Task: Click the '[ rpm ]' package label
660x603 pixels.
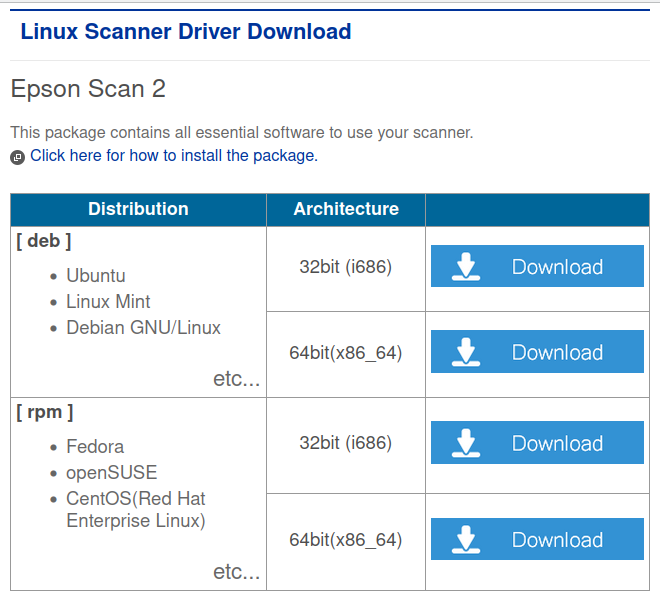Action: [45, 412]
